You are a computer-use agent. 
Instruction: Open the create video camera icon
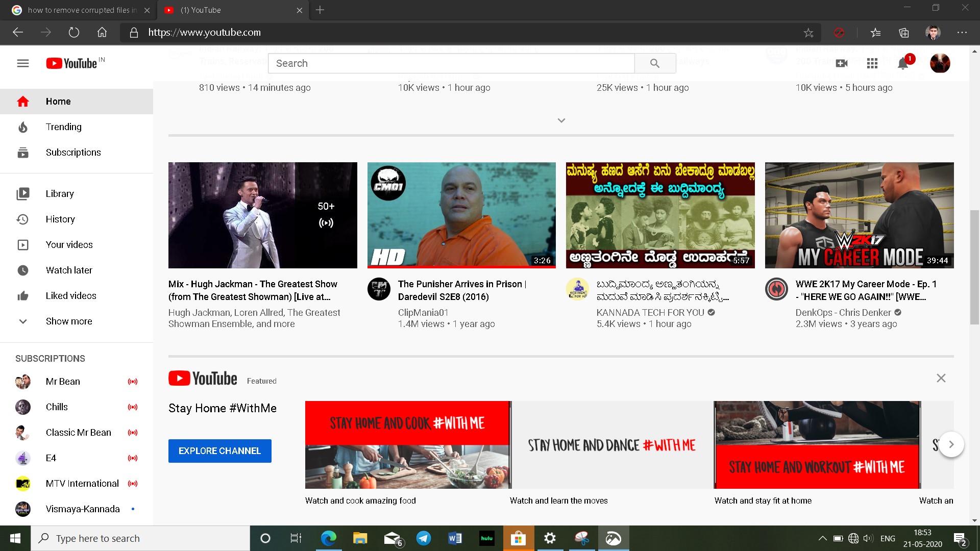pyautogui.click(x=842, y=63)
